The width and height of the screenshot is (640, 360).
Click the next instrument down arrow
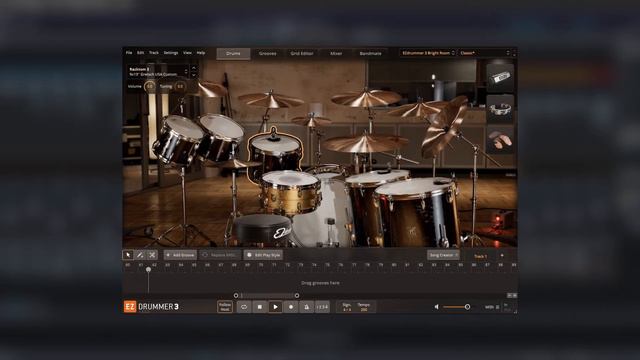point(194,76)
